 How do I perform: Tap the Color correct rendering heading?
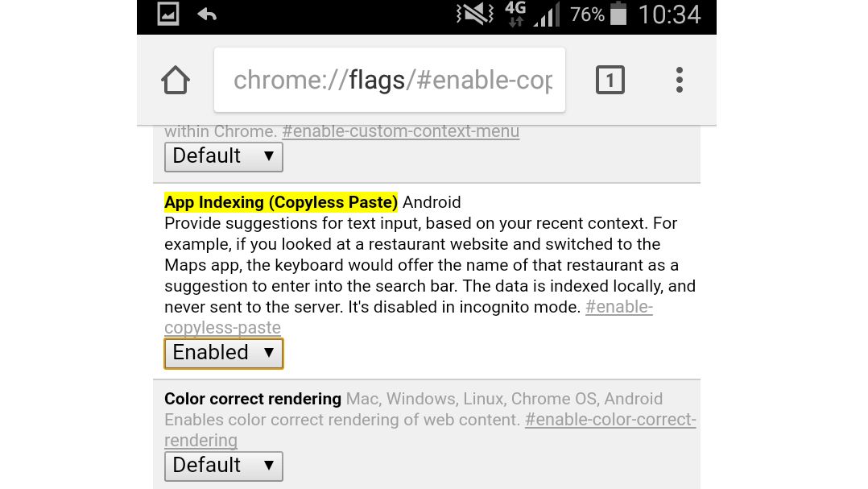click(x=252, y=399)
